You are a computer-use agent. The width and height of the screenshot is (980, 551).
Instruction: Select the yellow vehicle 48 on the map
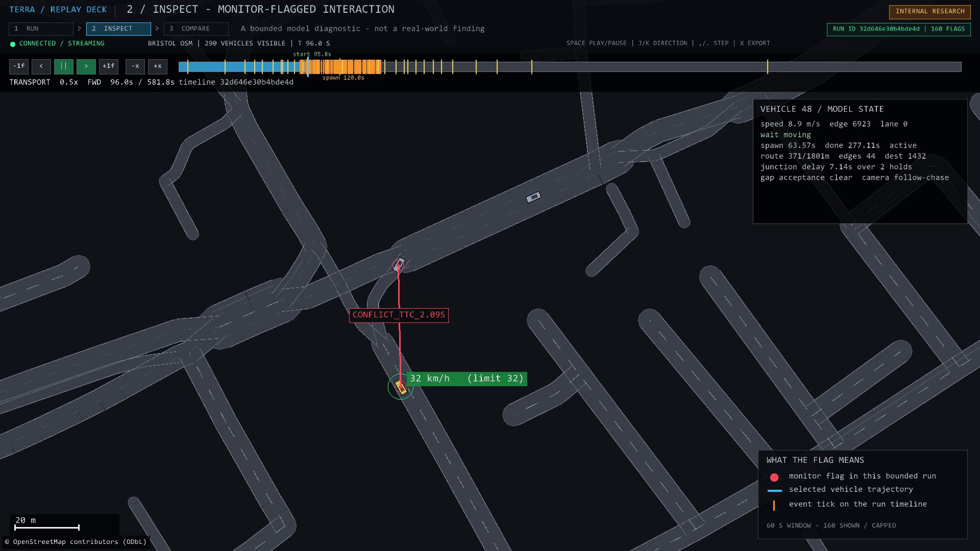tap(401, 387)
